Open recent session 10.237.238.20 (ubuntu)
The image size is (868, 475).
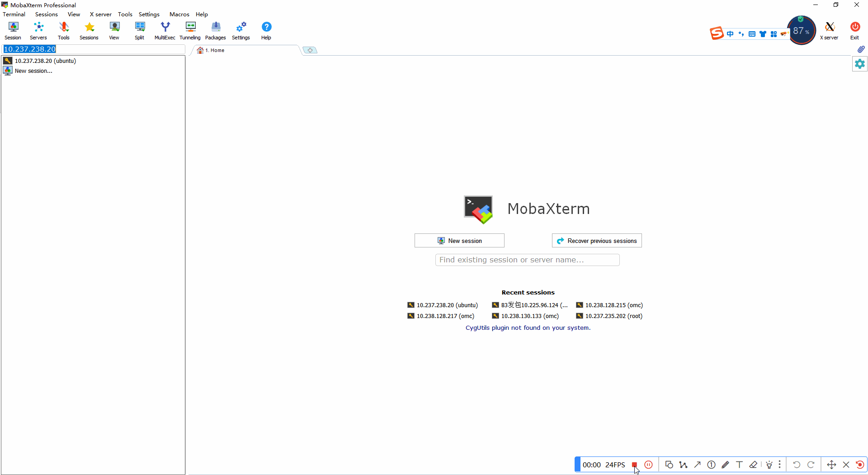click(443, 305)
